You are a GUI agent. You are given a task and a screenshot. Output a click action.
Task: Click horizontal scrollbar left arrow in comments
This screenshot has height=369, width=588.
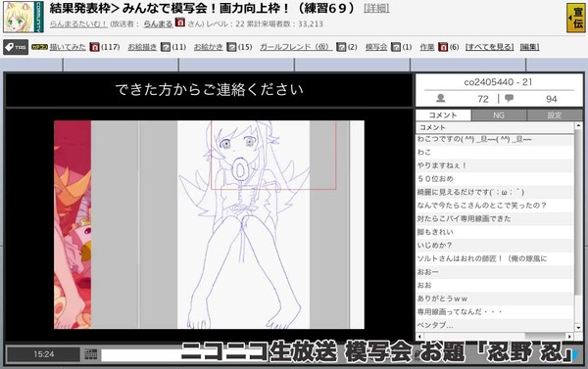419,337
